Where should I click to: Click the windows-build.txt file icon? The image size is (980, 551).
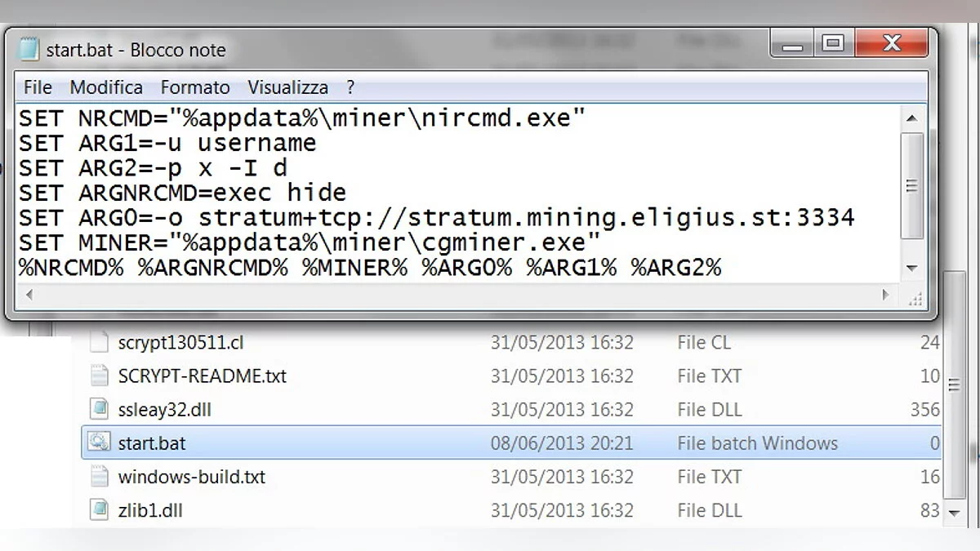coord(99,477)
